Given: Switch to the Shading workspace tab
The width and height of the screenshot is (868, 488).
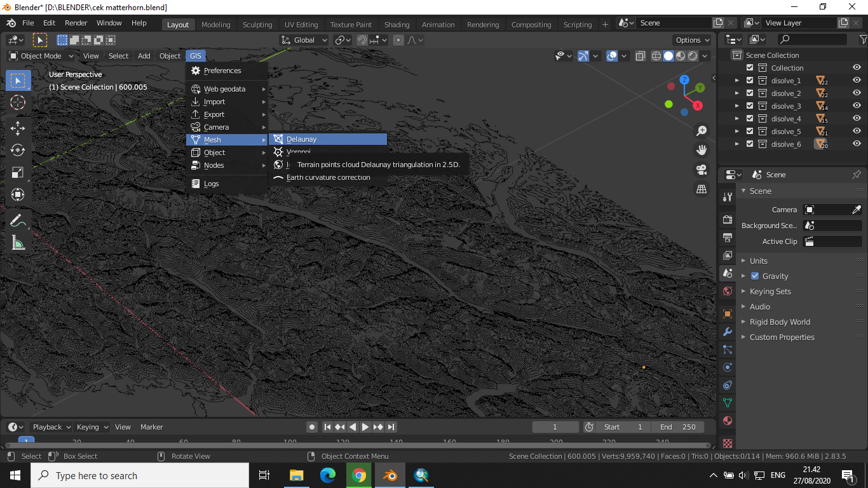Looking at the screenshot, I should 397,25.
